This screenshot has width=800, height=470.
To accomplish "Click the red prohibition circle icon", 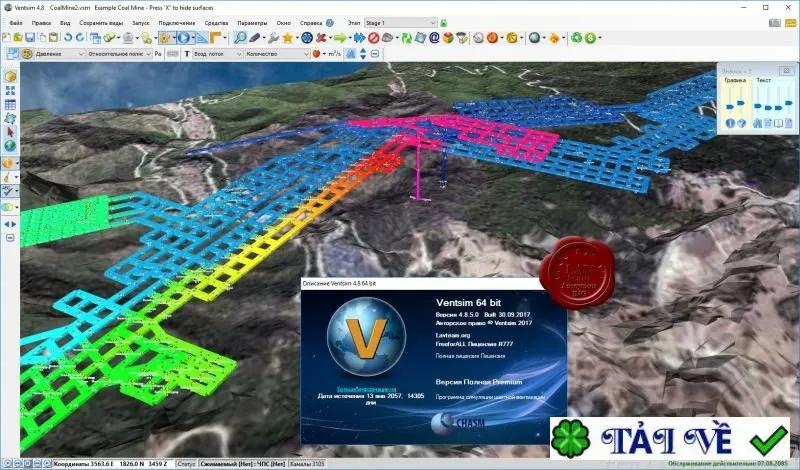I will (x=373, y=38).
